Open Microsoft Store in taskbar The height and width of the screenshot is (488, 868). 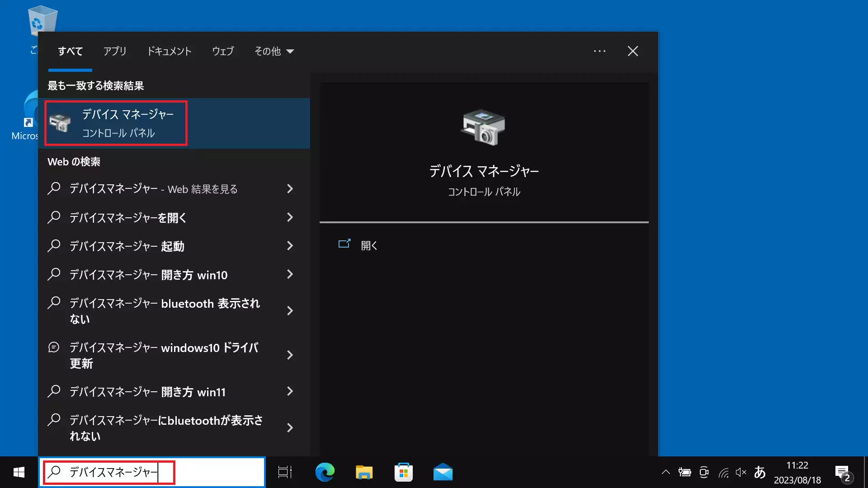pyautogui.click(x=404, y=472)
